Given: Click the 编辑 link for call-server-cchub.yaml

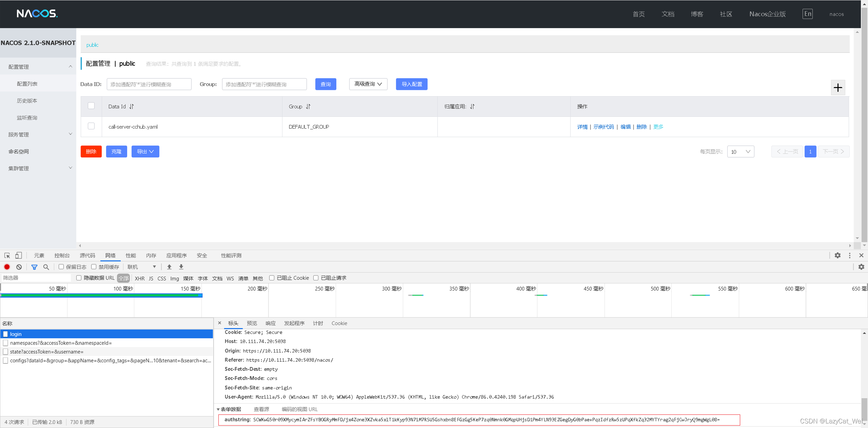Looking at the screenshot, I should pos(625,127).
